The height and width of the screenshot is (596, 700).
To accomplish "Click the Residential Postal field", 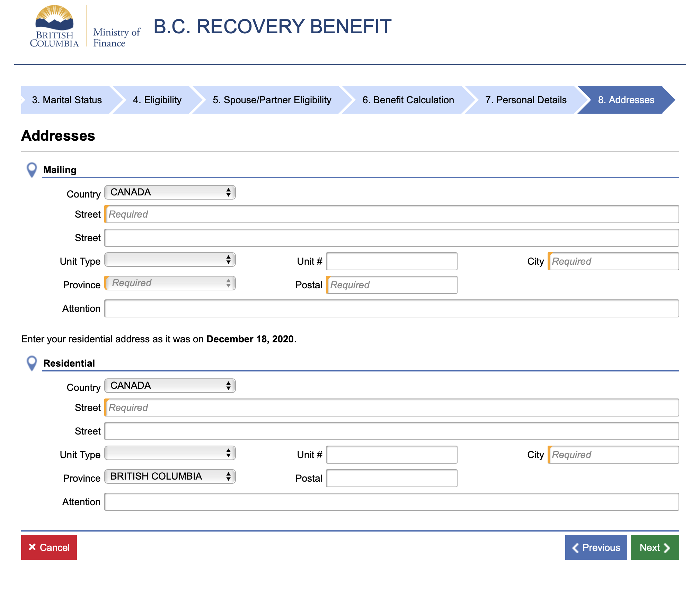I will (392, 478).
